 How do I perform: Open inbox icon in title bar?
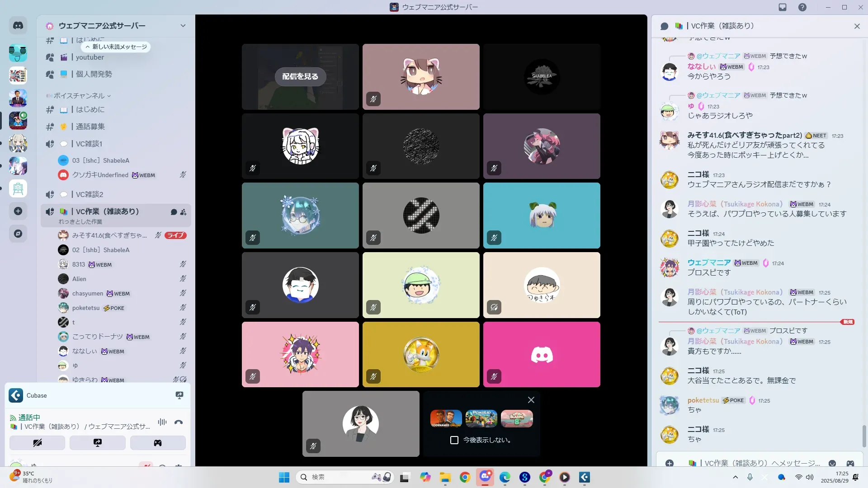tap(783, 7)
